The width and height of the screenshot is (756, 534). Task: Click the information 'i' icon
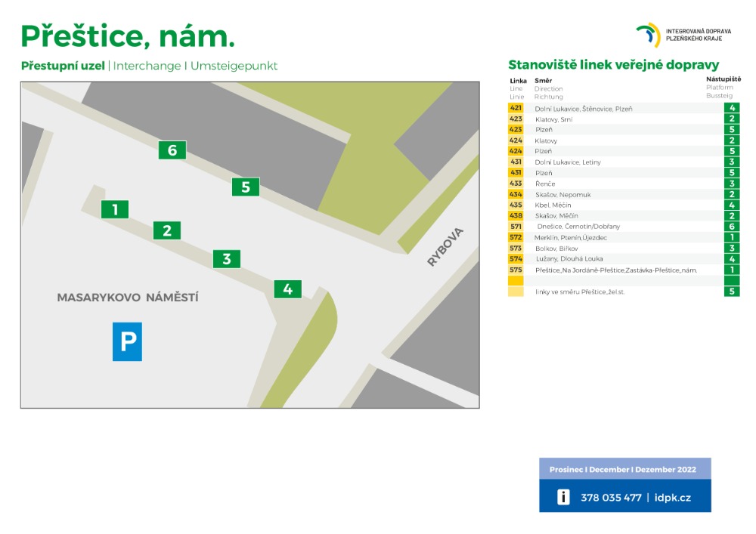(563, 497)
